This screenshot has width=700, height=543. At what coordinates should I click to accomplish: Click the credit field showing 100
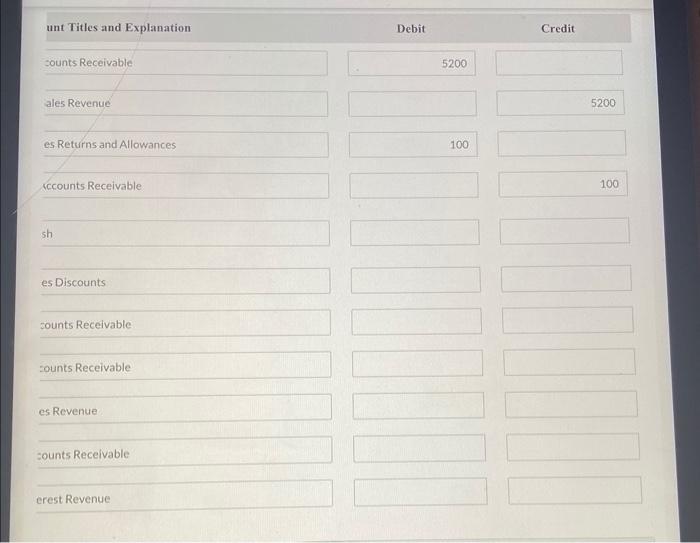tap(563, 184)
